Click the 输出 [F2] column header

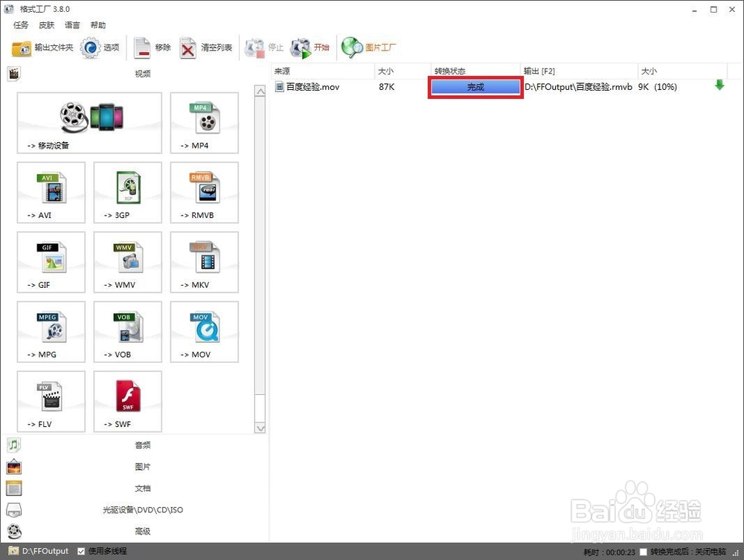(x=580, y=71)
